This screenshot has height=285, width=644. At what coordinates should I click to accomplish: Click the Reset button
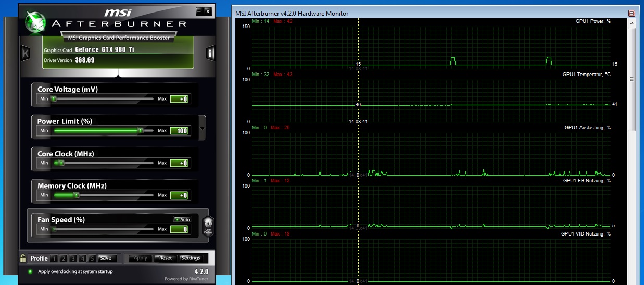coord(166,258)
